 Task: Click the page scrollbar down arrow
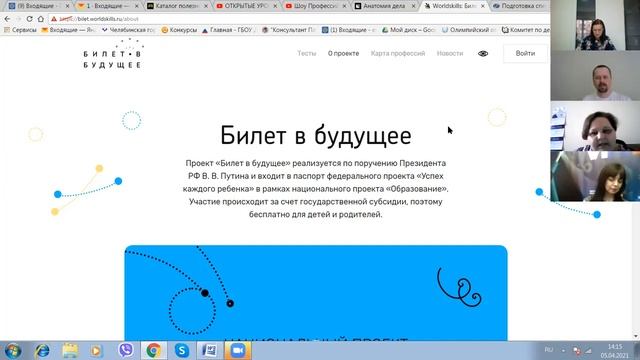636,337
